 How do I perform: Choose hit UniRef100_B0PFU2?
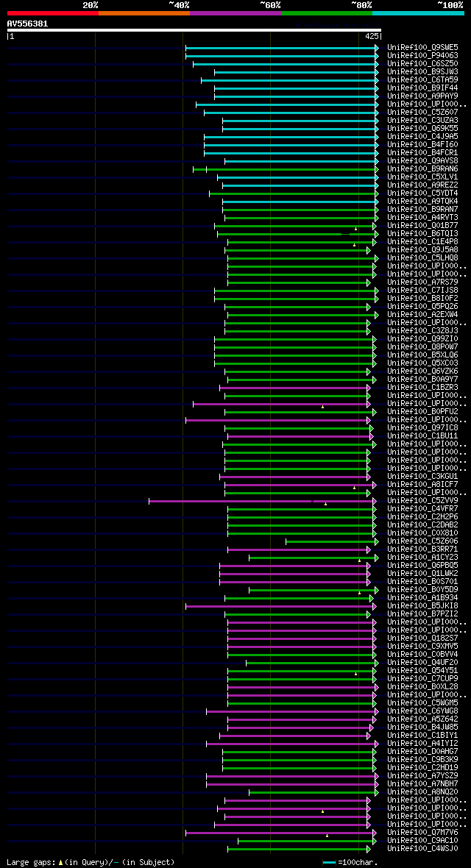coord(422,411)
